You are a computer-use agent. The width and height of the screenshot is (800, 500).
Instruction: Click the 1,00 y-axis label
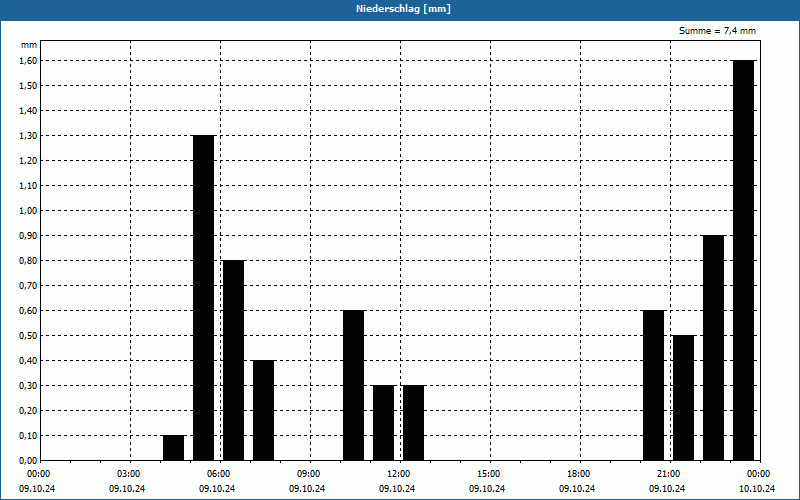click(29, 211)
